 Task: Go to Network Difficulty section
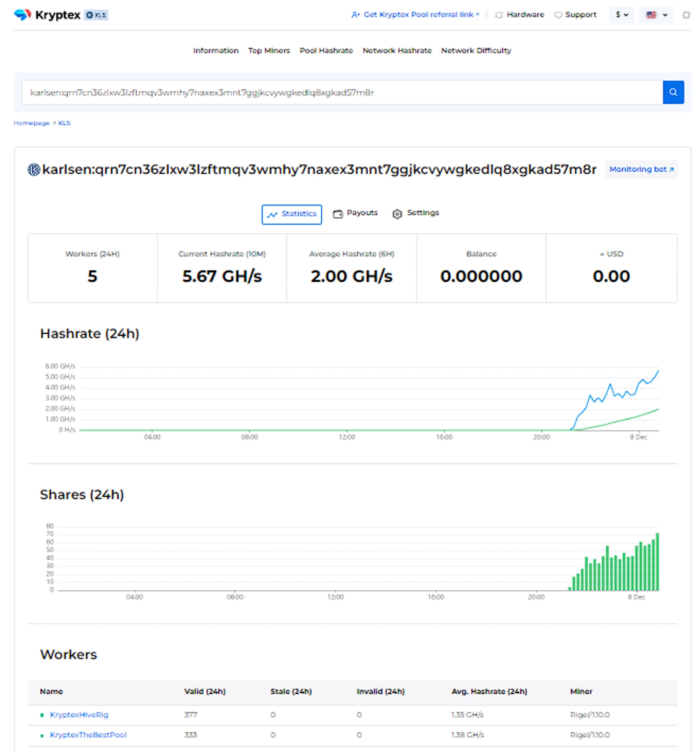tap(476, 51)
